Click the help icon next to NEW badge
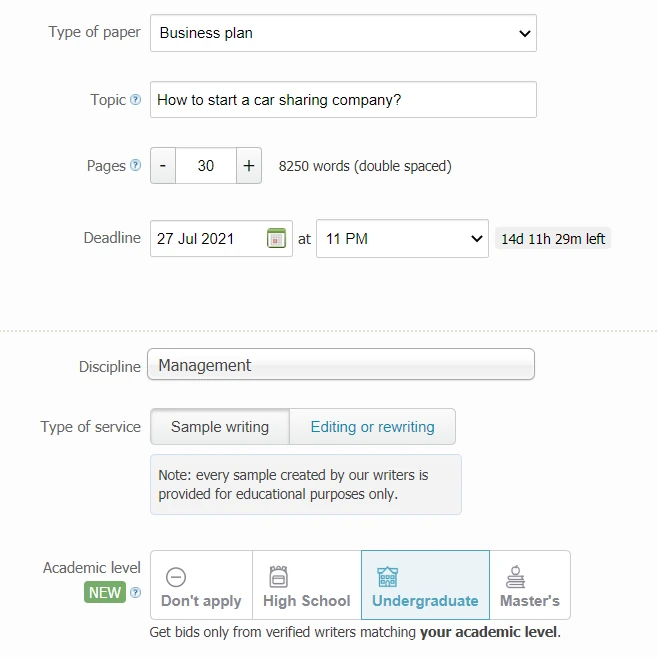The height and width of the screenshot is (657, 658). pyautogui.click(x=136, y=593)
